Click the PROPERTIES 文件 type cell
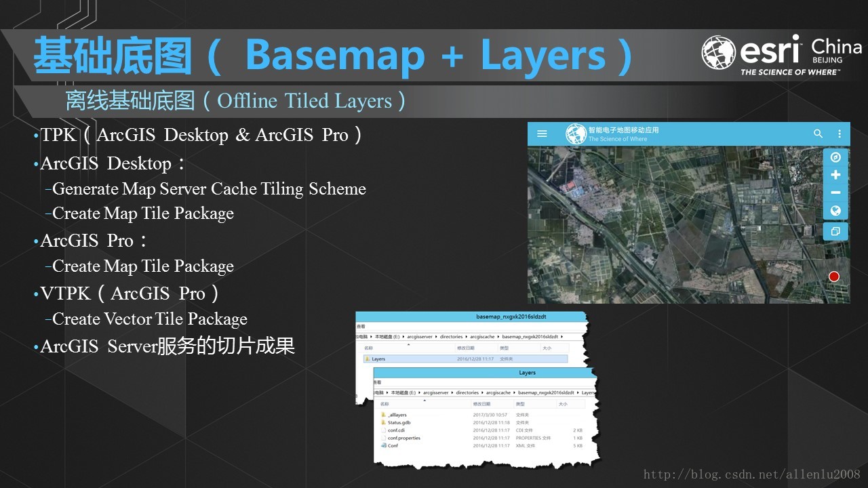This screenshot has width=868, height=488. pyautogui.click(x=533, y=438)
